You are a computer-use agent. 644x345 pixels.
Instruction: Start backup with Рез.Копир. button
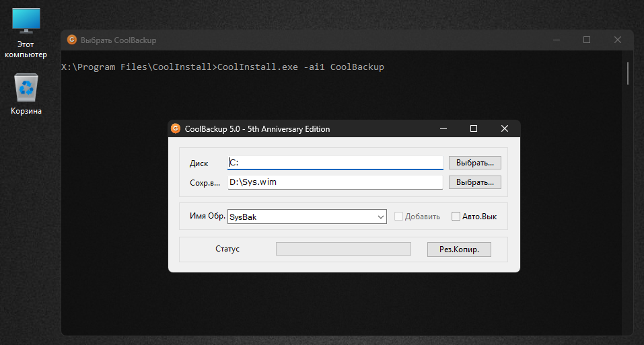click(x=459, y=250)
